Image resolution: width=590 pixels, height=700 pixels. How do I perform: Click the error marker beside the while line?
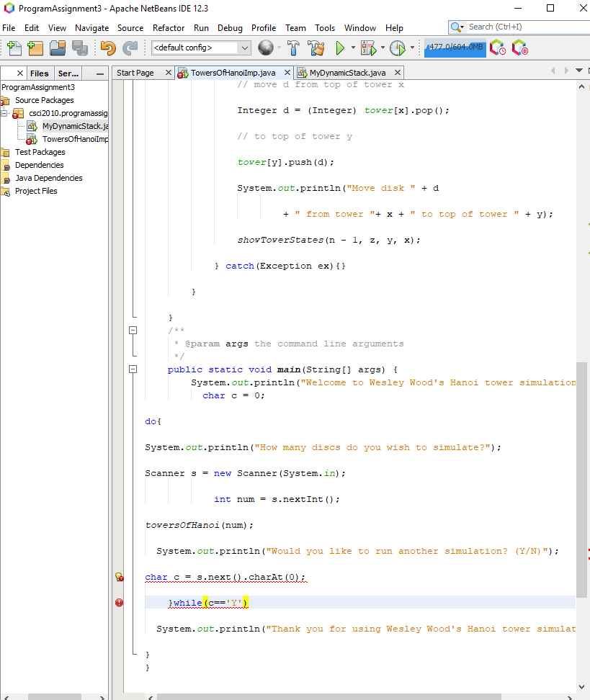click(120, 603)
